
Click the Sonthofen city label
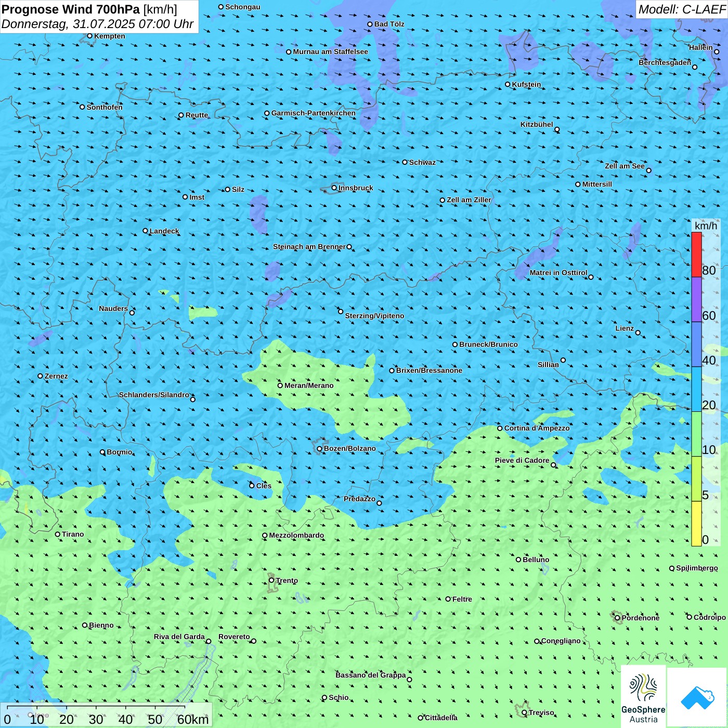point(105,107)
